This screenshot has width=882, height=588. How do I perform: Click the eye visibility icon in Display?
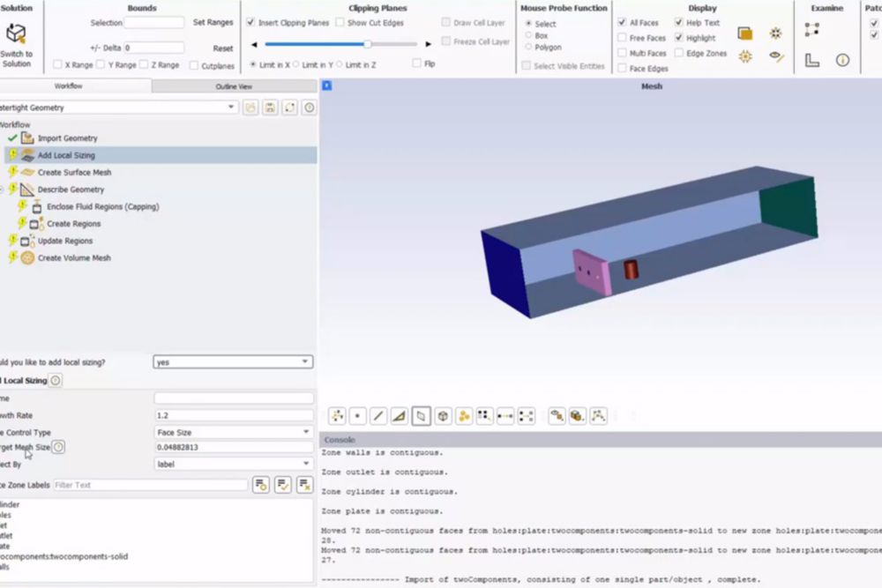(775, 56)
